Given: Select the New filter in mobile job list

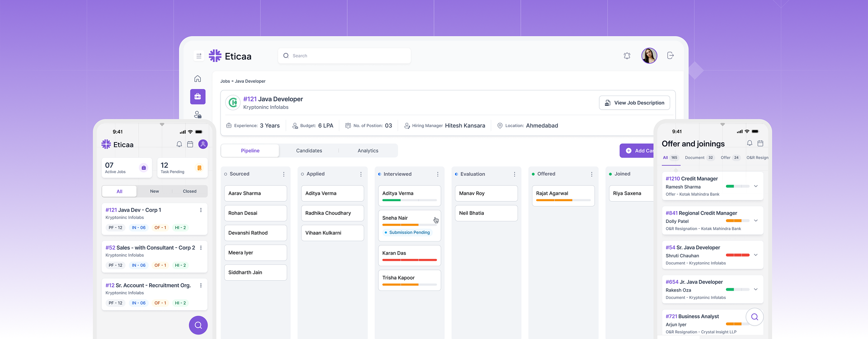Looking at the screenshot, I should pos(154,191).
